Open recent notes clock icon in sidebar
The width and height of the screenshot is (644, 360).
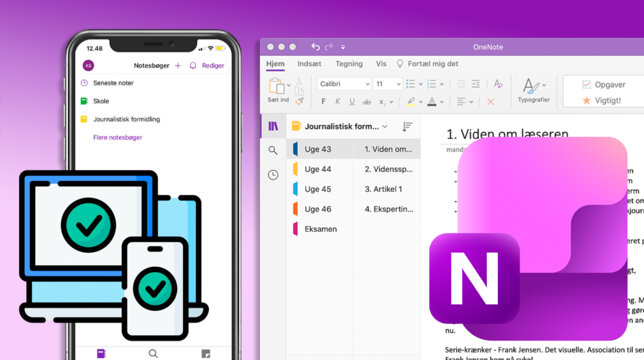point(273,175)
